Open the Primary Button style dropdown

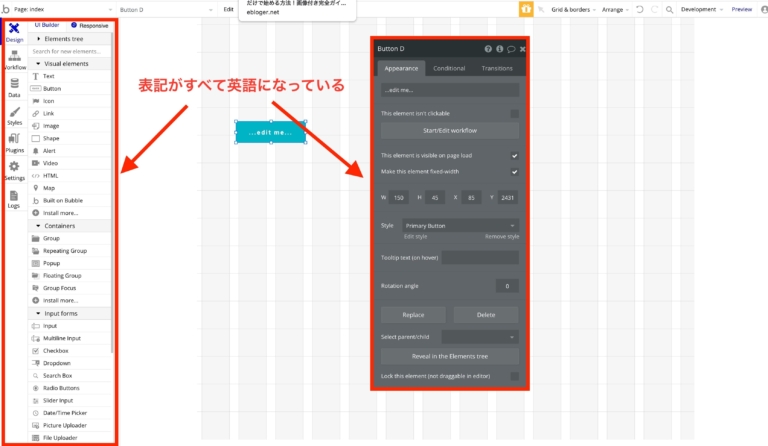click(x=460, y=226)
